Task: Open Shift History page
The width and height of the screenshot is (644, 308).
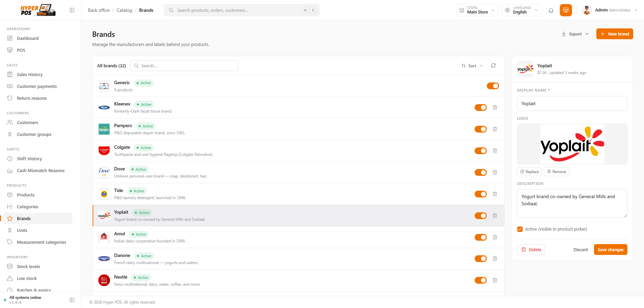Action: pos(38,159)
